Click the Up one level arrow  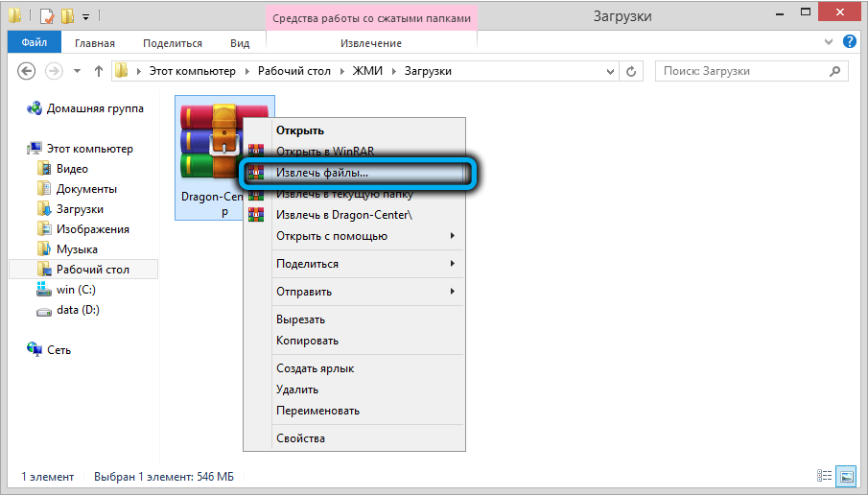point(98,71)
